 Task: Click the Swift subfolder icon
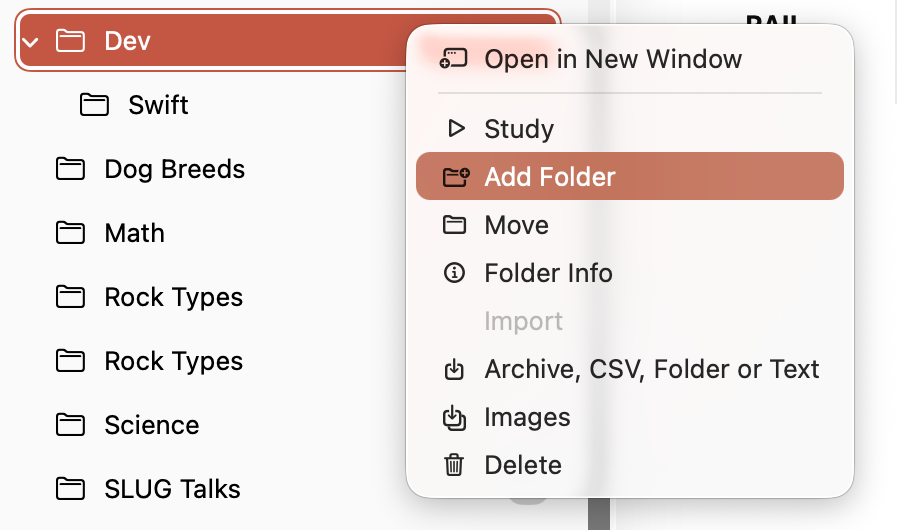pyautogui.click(x=94, y=105)
